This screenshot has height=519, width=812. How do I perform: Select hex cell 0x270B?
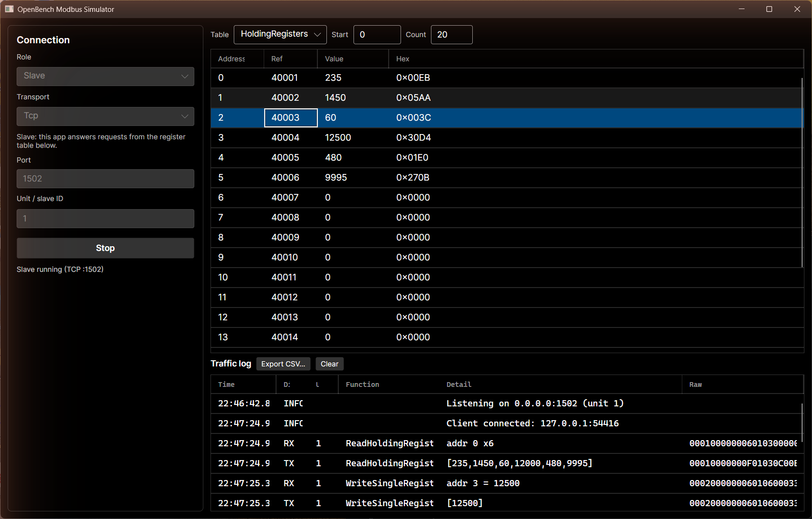[x=412, y=178]
